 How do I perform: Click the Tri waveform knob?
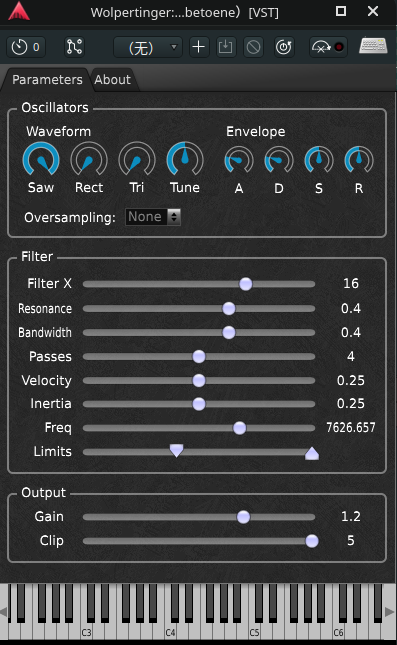[x=137, y=160]
